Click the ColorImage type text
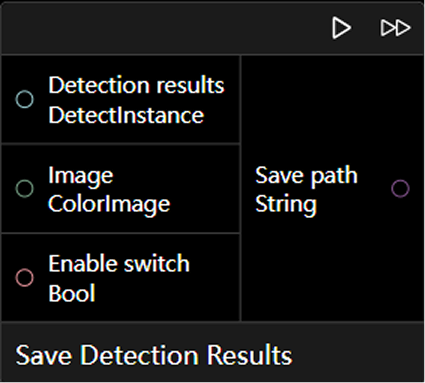 point(109,204)
